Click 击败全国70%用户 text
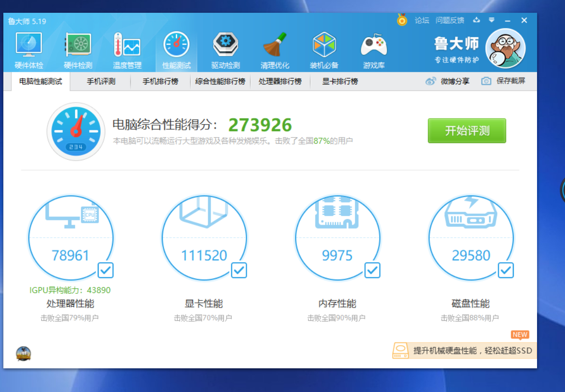This screenshot has width=565, height=392. (203, 318)
